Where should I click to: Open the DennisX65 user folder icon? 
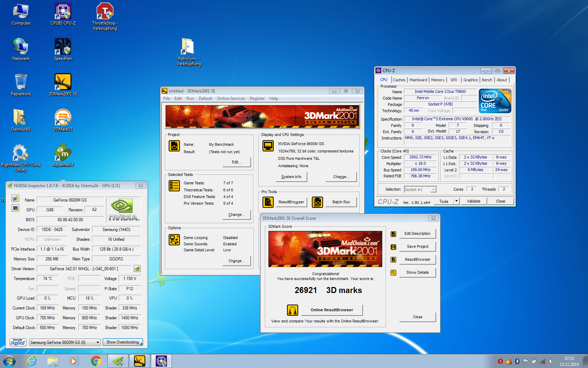pos(21,120)
